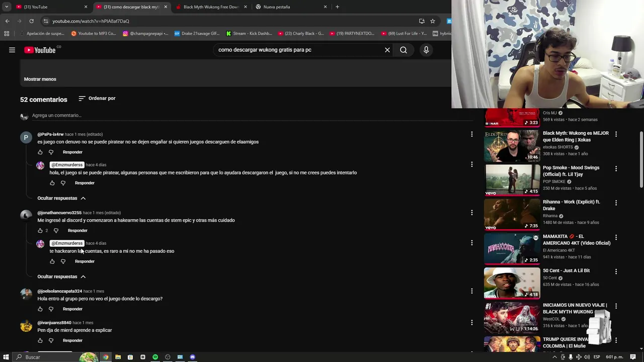Reply to @PsPs-ix4rw comment

pos(72,152)
